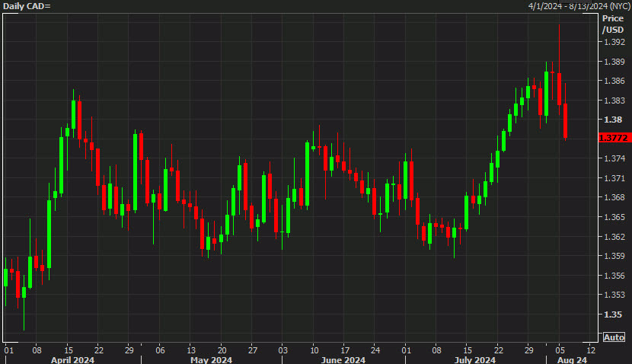Click the 10 date tick under June

[314, 350]
